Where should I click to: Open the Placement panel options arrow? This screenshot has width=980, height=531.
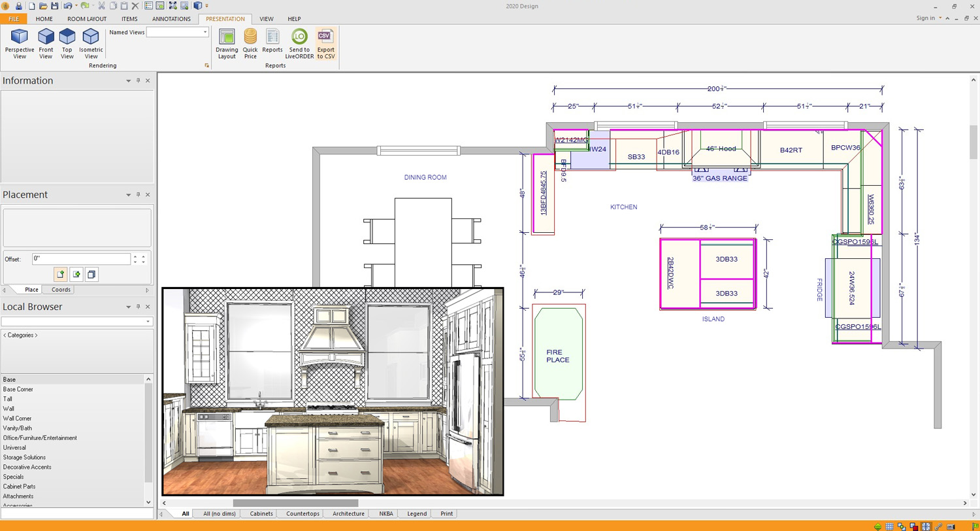point(128,195)
